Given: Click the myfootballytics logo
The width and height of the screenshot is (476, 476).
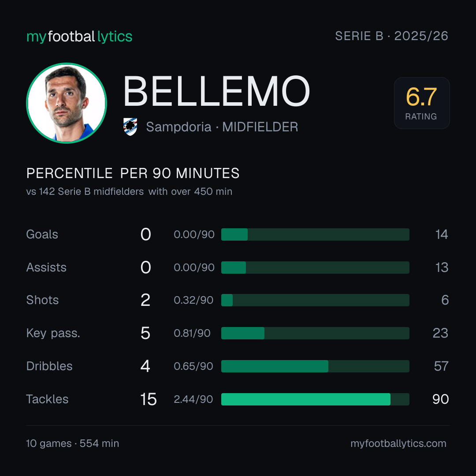Looking at the screenshot, I should pyautogui.click(x=79, y=37).
